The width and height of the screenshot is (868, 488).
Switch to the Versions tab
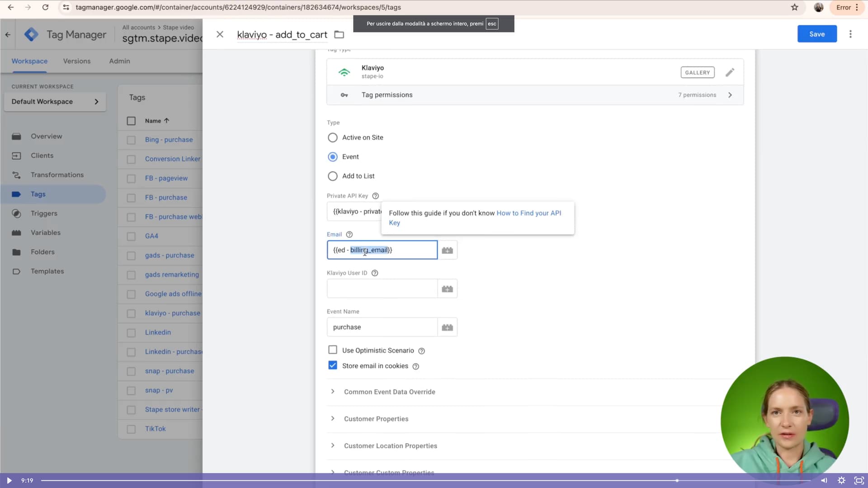(x=77, y=61)
